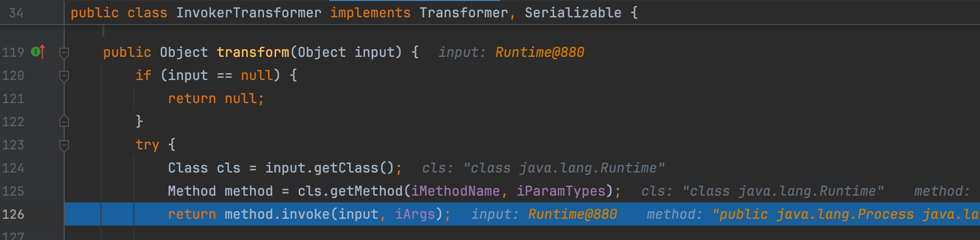Click the transform method name
This screenshot has width=980, height=240.
click(x=252, y=52)
